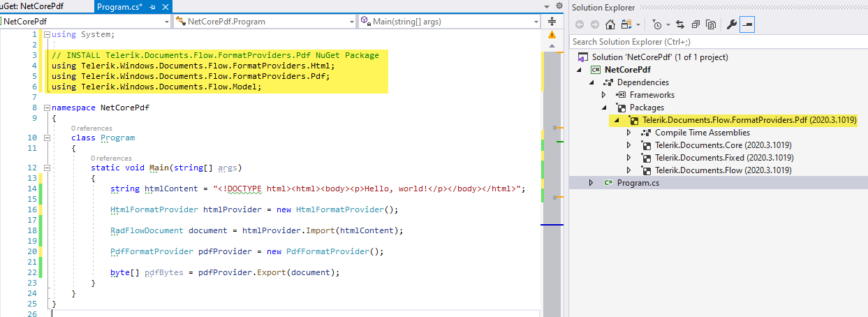Select the Solution 'NetCorePdf' node
The image size is (868, 317).
click(x=660, y=57)
